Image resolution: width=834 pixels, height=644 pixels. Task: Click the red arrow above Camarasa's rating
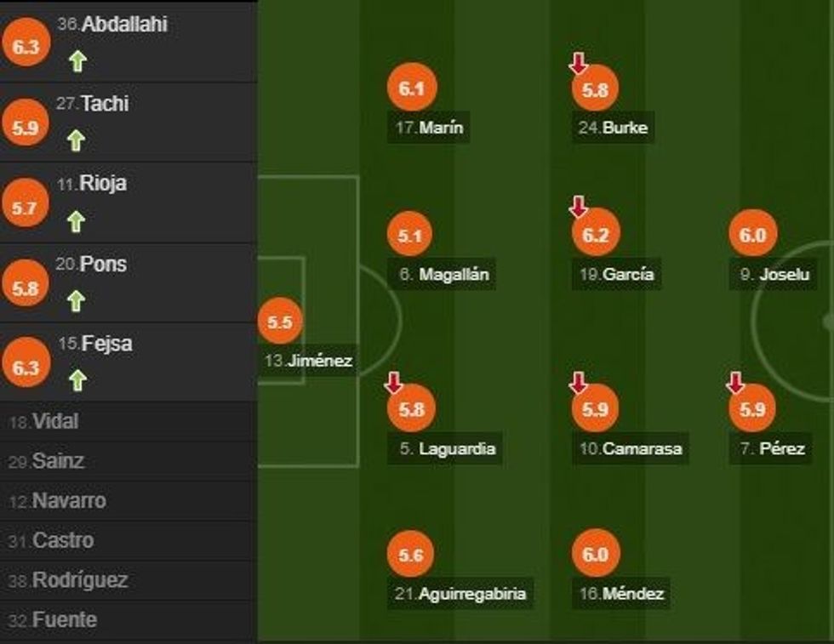pyautogui.click(x=579, y=384)
